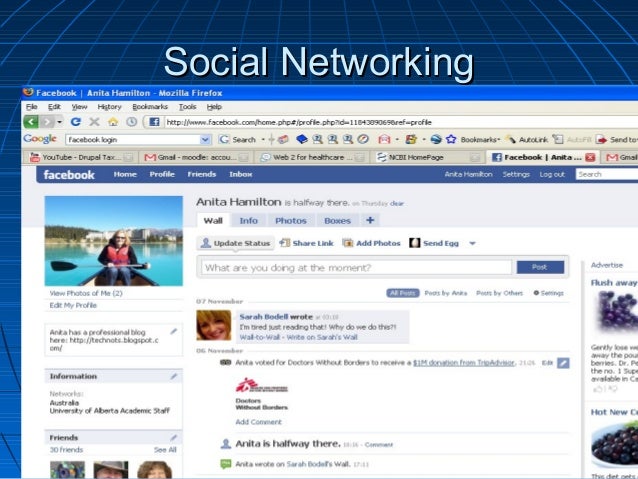638x479 pixels.
Task: Click the AutoLink button in Google toolbar
Action: (527, 140)
